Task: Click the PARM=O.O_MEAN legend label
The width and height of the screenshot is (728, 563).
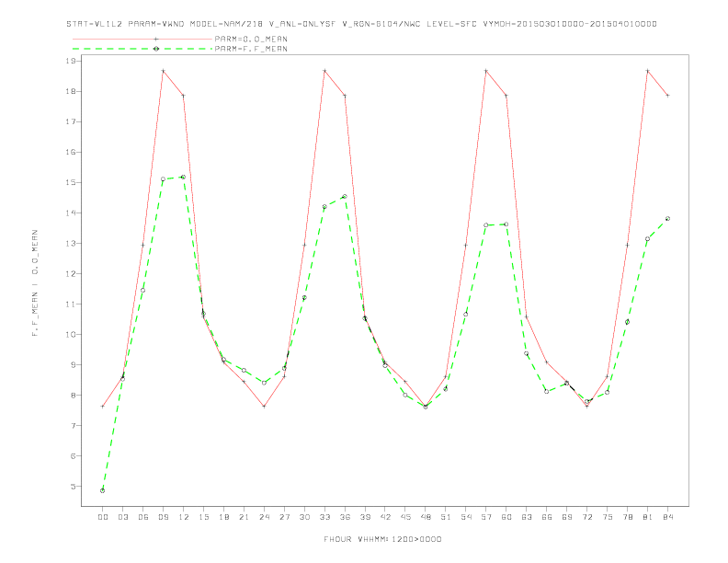Action: (251, 39)
